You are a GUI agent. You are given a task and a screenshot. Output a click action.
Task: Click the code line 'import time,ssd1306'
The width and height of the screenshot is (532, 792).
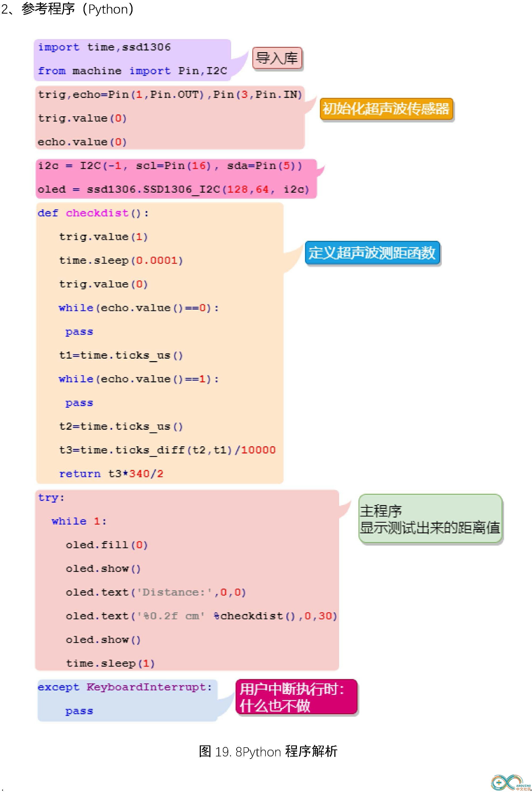pyautogui.click(x=104, y=47)
